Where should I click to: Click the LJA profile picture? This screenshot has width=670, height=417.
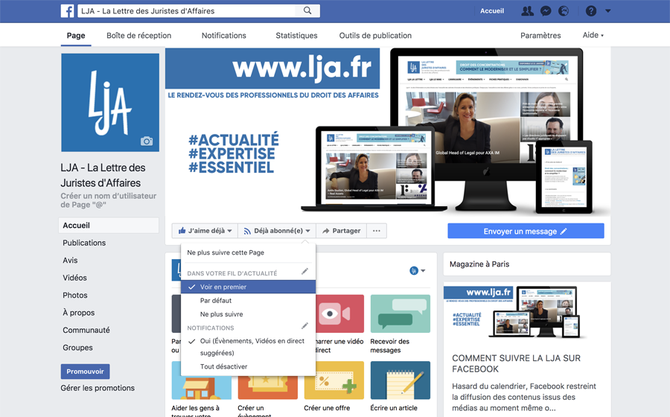click(110, 103)
